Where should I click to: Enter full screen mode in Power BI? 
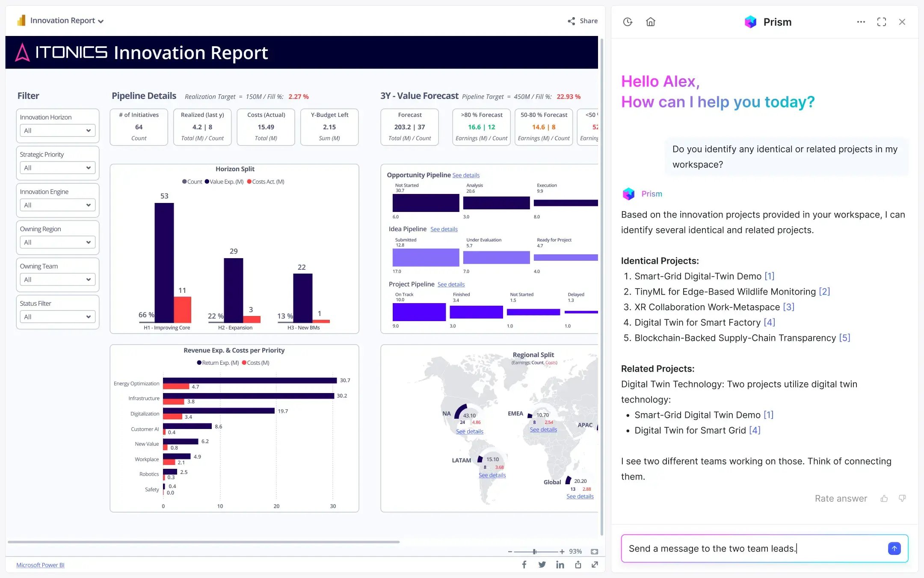point(595,564)
